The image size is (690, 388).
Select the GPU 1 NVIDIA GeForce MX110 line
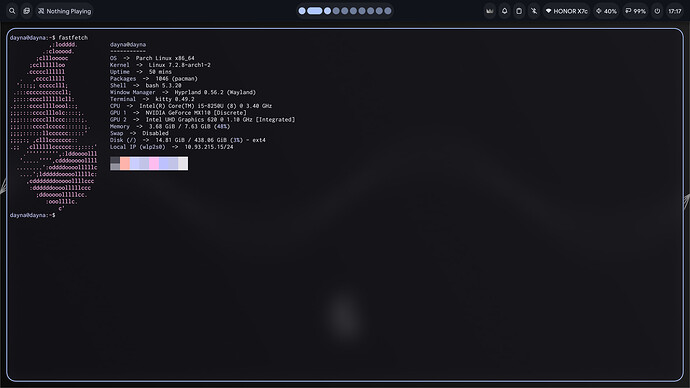pyautogui.click(x=178, y=113)
